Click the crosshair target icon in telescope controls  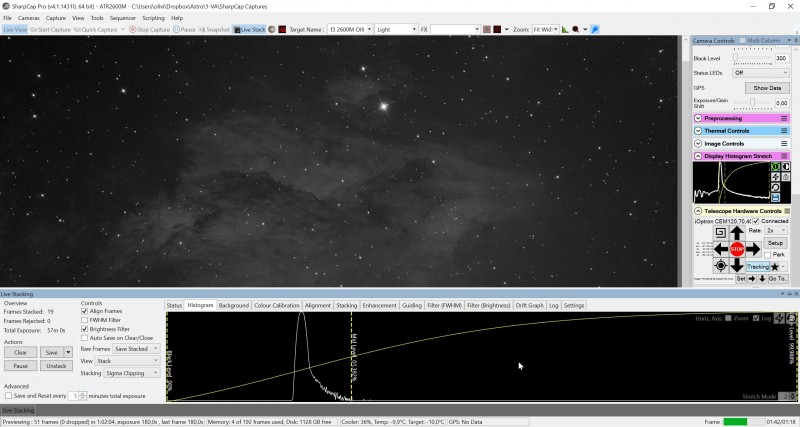(720, 265)
